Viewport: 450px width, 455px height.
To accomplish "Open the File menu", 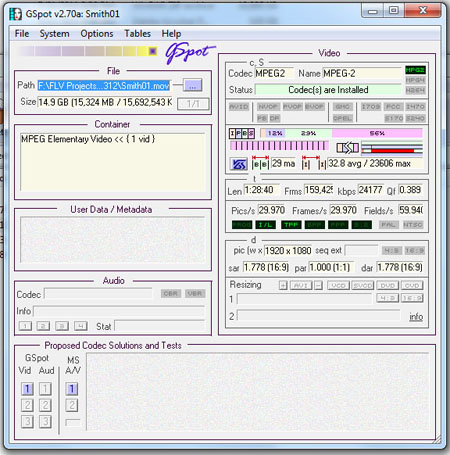I will [x=22, y=34].
